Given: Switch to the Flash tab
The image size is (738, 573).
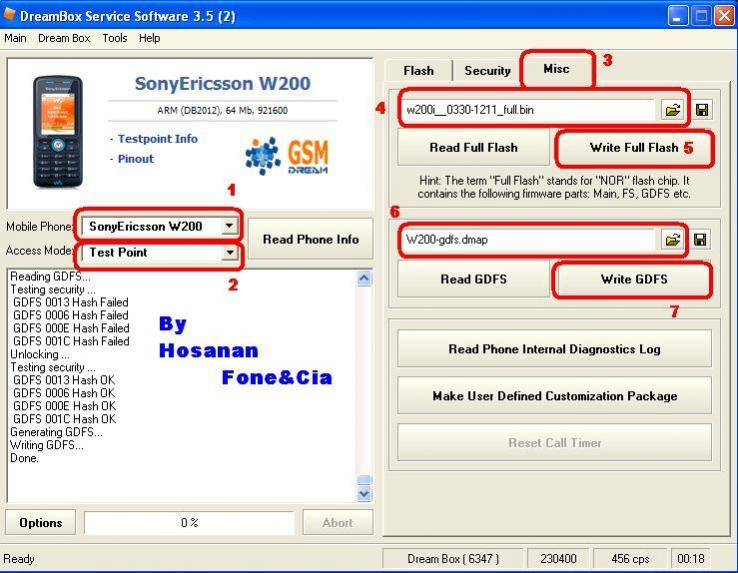Looking at the screenshot, I should (x=418, y=71).
